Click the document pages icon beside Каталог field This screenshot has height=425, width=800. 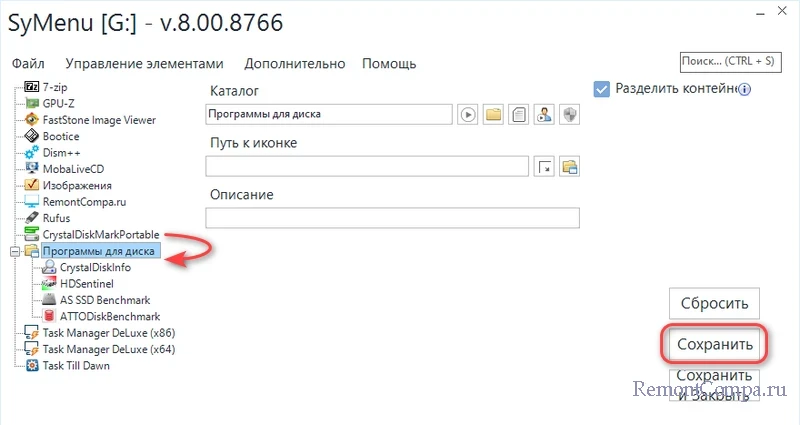[518, 115]
